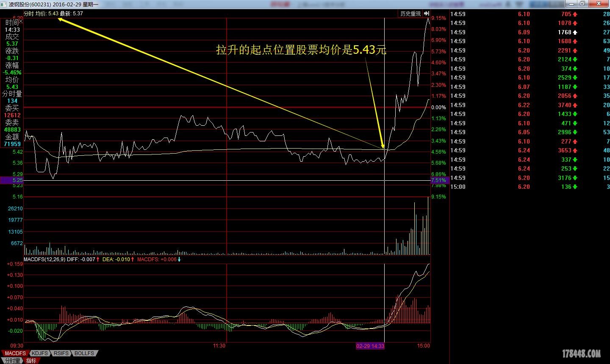Click the 15:00 time axis label
This screenshot has width=610, height=364.
423,346
